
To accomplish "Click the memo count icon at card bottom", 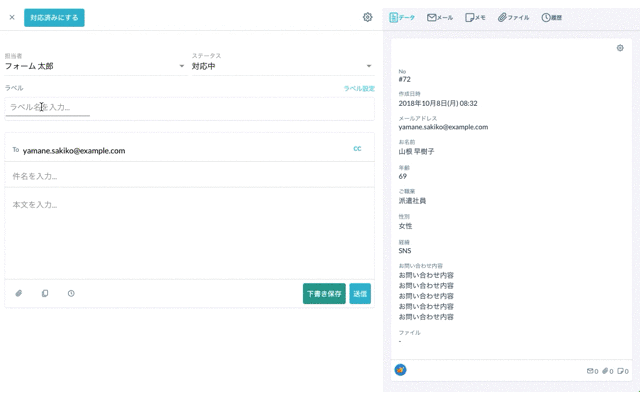I will (621, 371).
